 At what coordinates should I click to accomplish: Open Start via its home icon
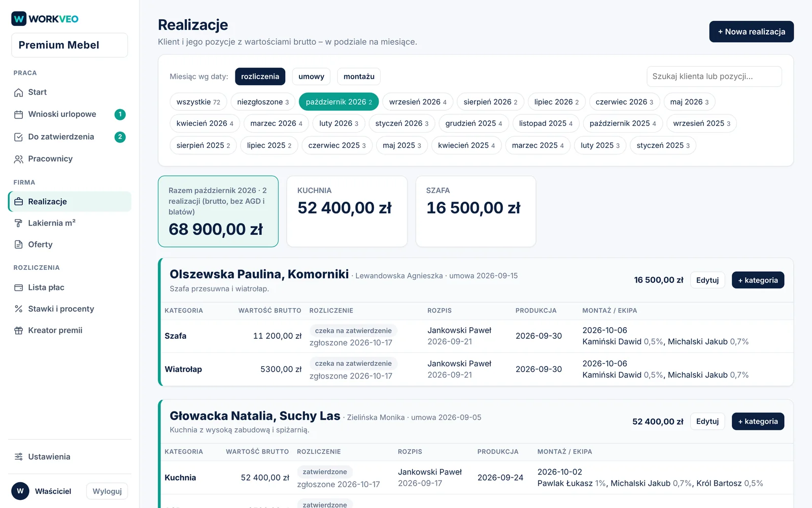click(x=19, y=92)
